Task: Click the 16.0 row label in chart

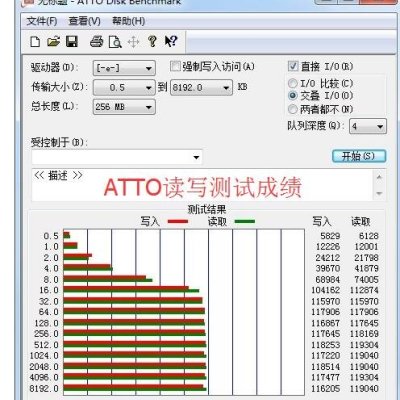Action: (49, 290)
